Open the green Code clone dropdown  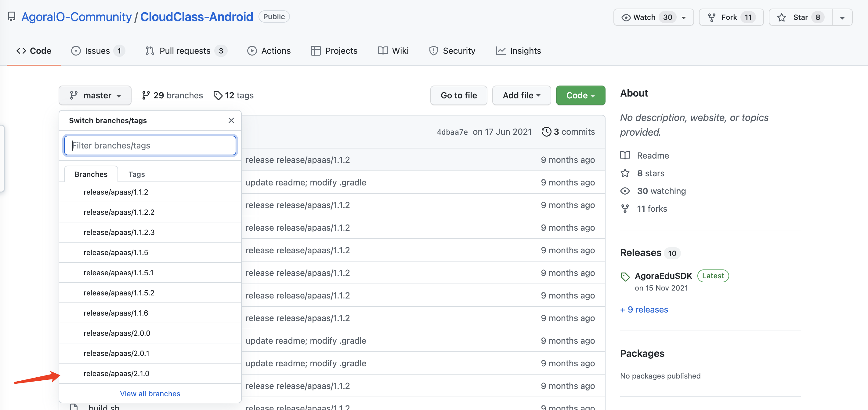tap(580, 95)
